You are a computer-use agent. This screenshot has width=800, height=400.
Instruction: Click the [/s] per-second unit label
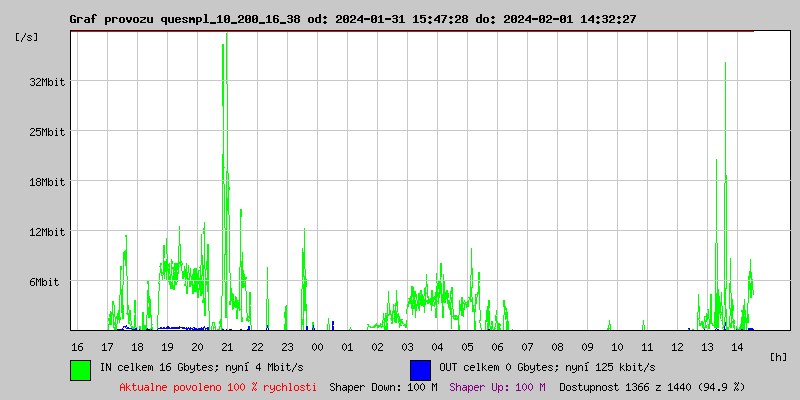point(27,36)
